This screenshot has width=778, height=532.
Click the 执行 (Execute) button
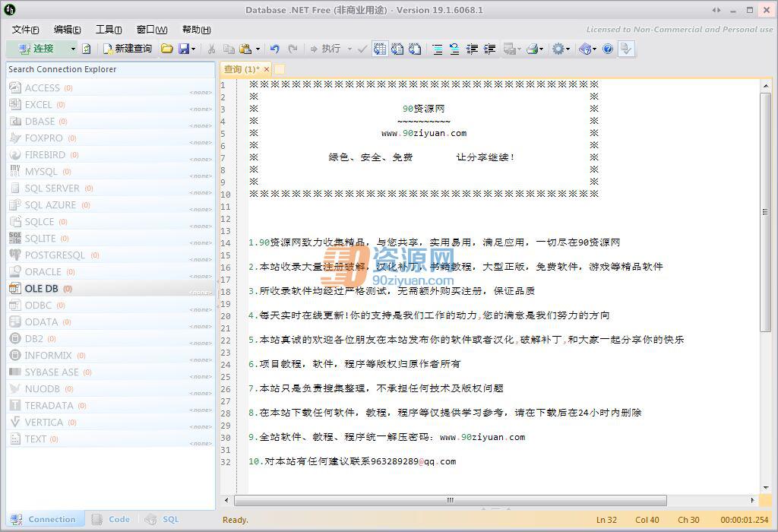pyautogui.click(x=325, y=49)
